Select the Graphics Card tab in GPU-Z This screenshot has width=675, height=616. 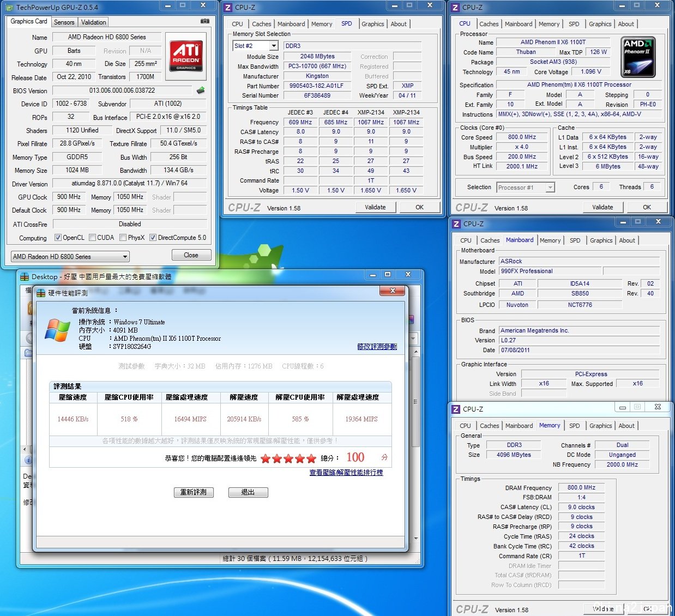pos(29,21)
